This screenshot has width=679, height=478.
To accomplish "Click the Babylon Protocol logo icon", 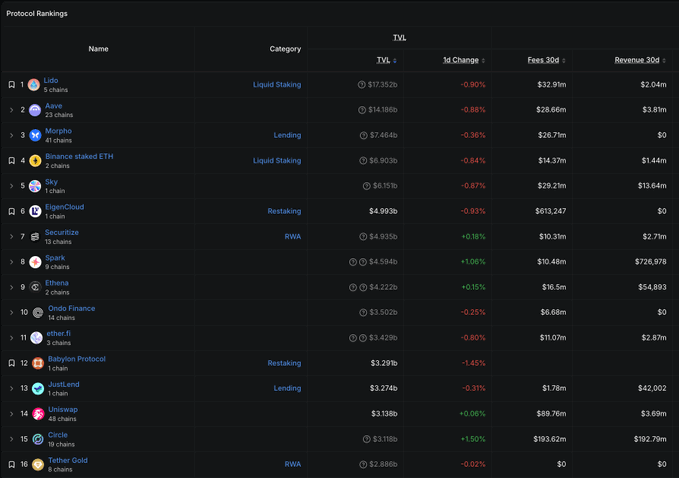I will [x=38, y=363].
